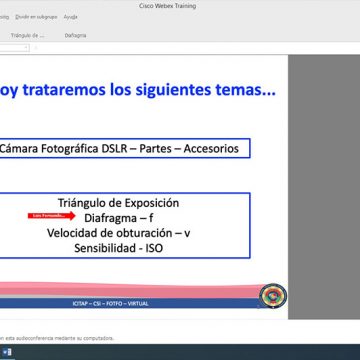Open the Dividir en subgrupos menu
Image resolution: width=360 pixels, height=360 pixels.
point(36,17)
